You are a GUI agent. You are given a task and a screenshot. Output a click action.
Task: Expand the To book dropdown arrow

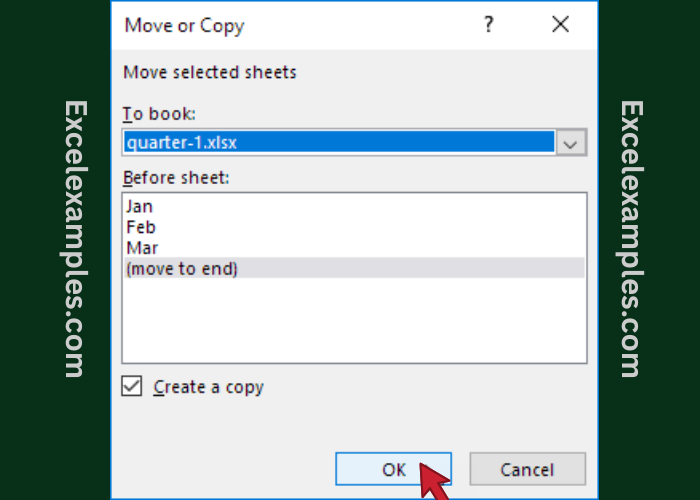click(x=571, y=142)
